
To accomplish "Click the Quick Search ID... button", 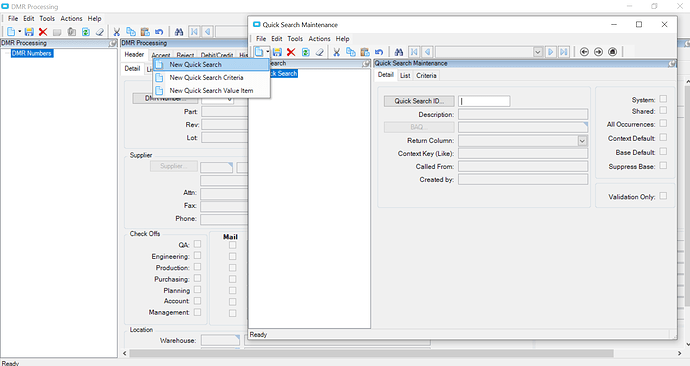I will [419, 101].
